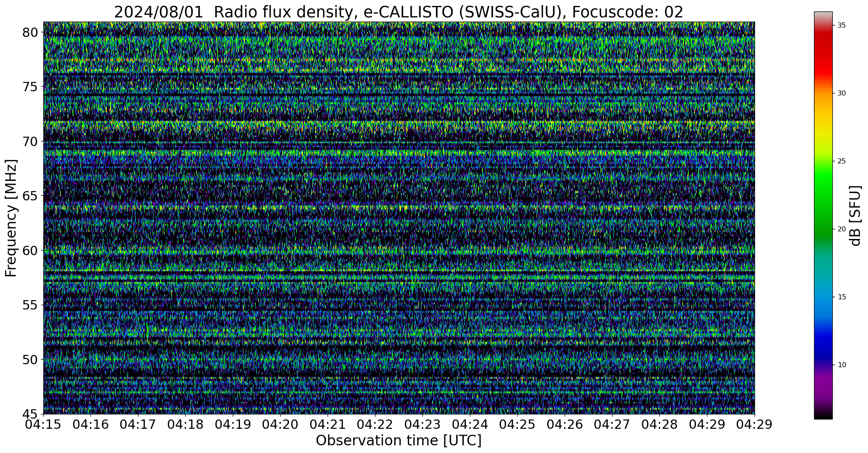Click the 04:18 time tick label

[x=186, y=424]
